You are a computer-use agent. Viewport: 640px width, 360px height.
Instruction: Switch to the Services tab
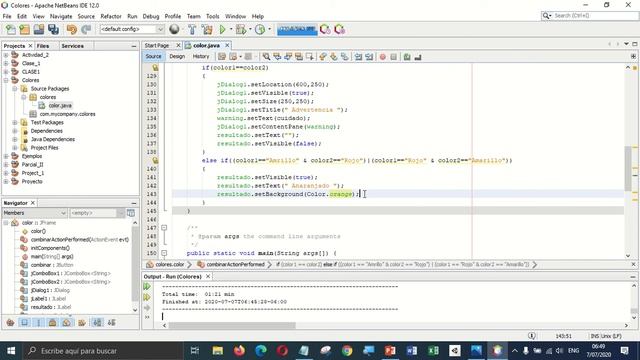tap(73, 46)
